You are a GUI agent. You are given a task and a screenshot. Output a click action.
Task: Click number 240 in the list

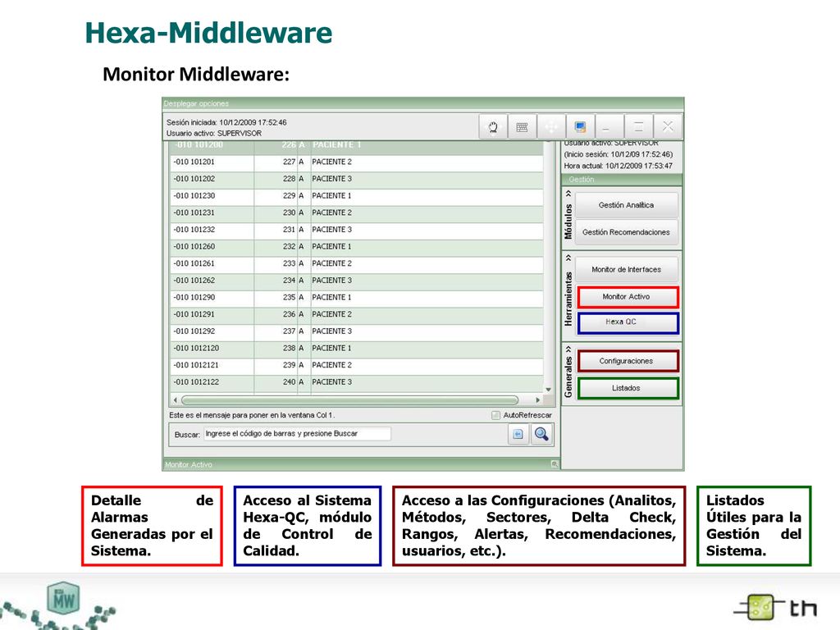tap(290, 382)
